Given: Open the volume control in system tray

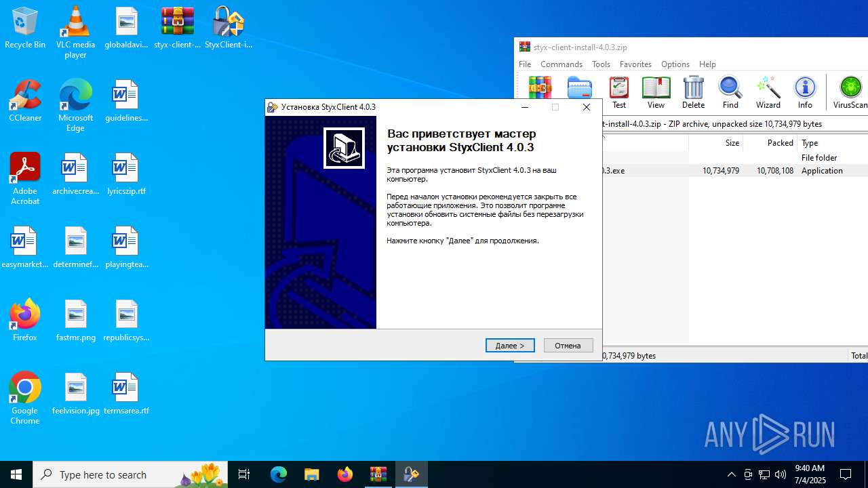Looking at the screenshot, I should coord(781,474).
